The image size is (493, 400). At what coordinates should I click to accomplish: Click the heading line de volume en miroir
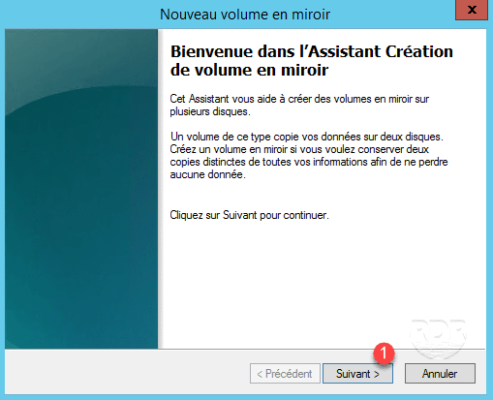249,70
